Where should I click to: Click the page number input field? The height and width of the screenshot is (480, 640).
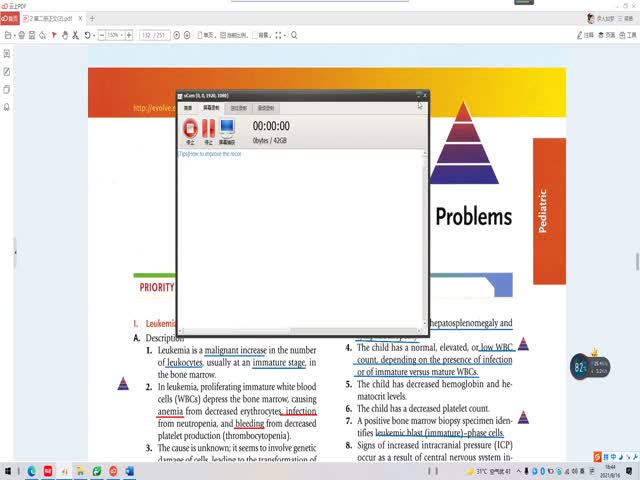click(x=148, y=35)
